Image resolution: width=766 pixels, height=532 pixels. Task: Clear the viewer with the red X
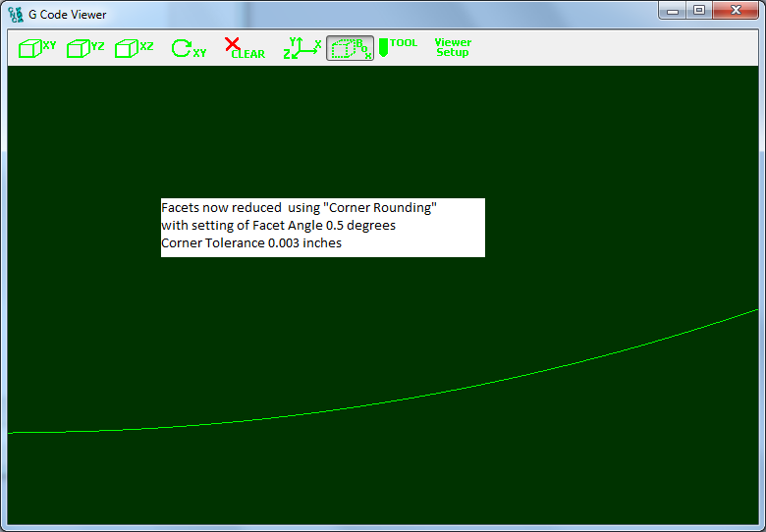coord(244,48)
